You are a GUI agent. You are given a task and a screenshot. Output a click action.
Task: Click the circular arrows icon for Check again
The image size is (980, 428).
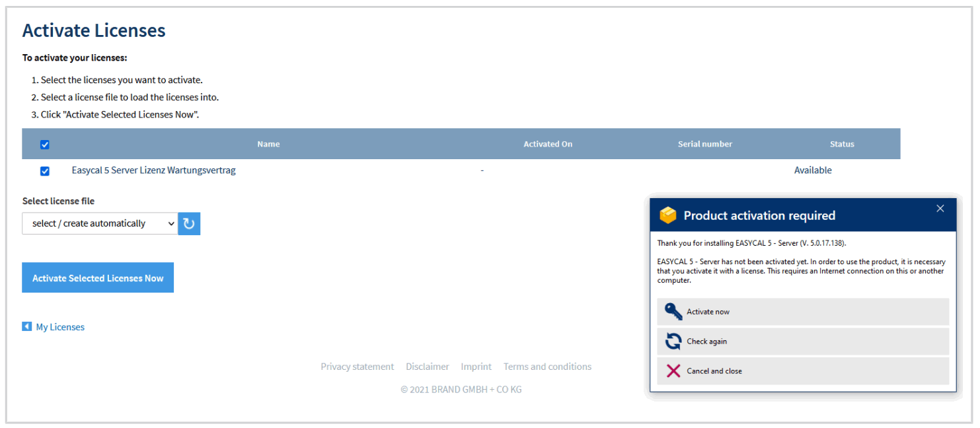click(672, 341)
